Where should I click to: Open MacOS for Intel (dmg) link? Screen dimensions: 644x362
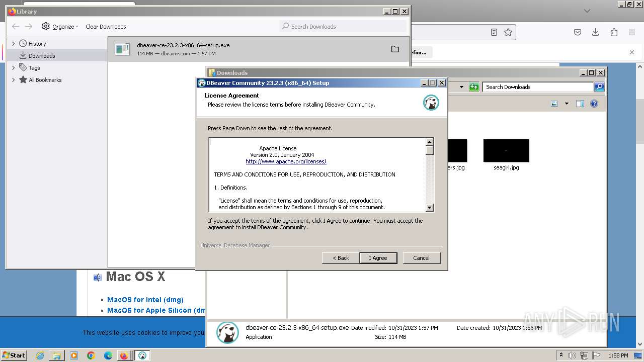[145, 300]
